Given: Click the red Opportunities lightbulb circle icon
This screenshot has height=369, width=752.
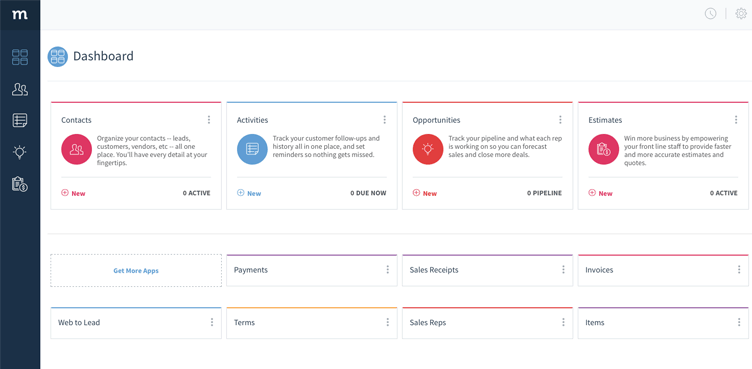Looking at the screenshot, I should pyautogui.click(x=428, y=149).
